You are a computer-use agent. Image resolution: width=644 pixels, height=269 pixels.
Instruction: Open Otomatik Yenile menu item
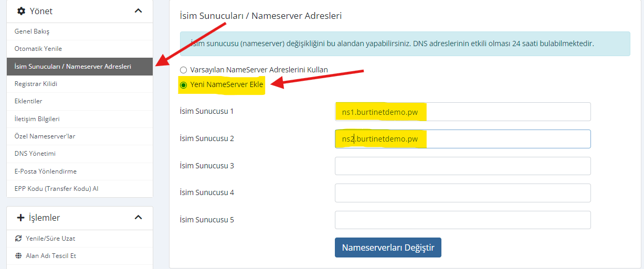[x=38, y=49]
